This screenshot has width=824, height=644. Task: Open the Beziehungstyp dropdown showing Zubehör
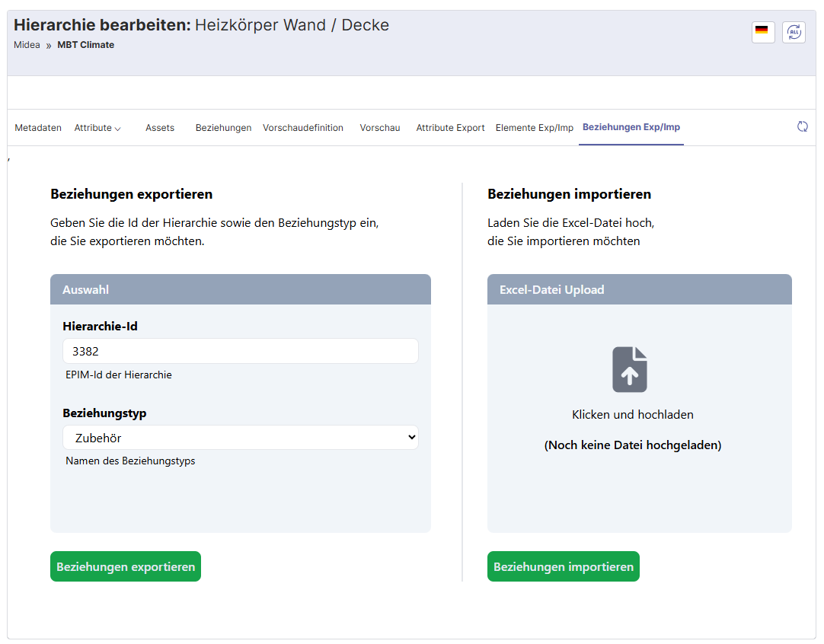tap(241, 438)
